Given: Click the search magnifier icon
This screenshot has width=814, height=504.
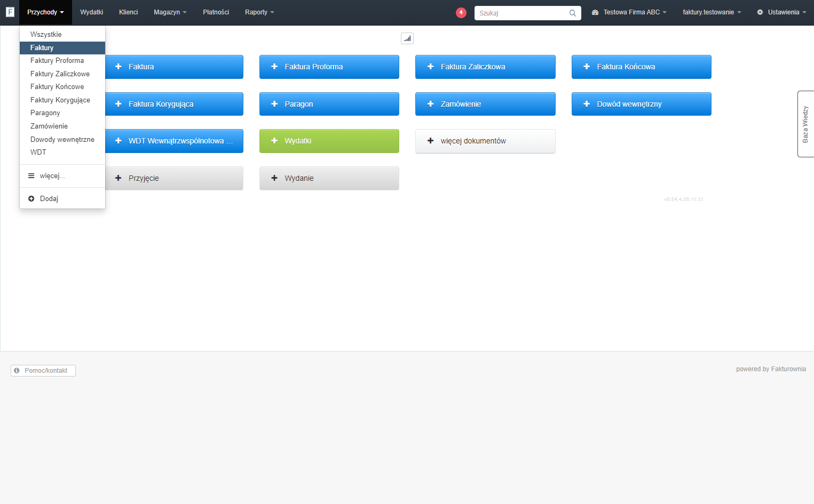Looking at the screenshot, I should [573, 13].
